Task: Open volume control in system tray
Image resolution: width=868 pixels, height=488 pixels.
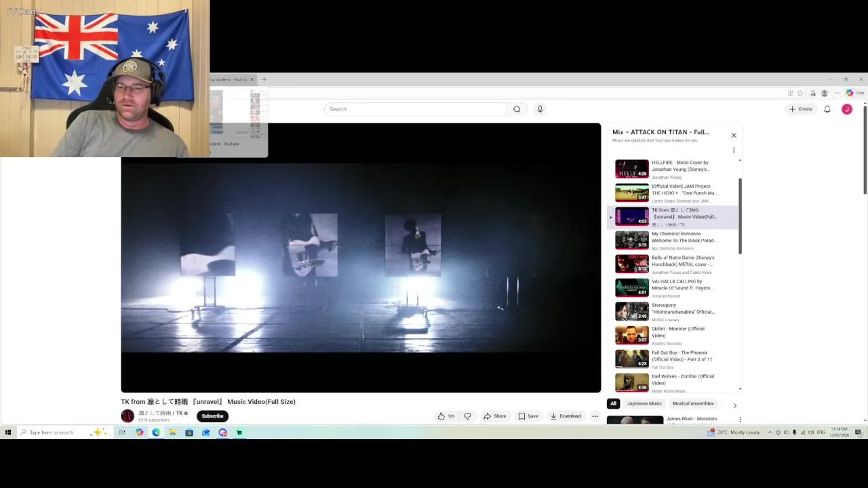Action: (811, 432)
